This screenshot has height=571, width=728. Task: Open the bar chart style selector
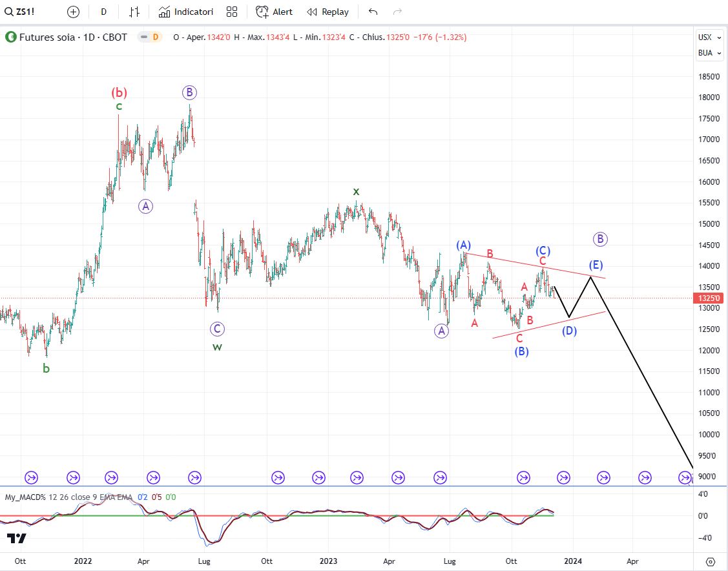click(x=134, y=12)
